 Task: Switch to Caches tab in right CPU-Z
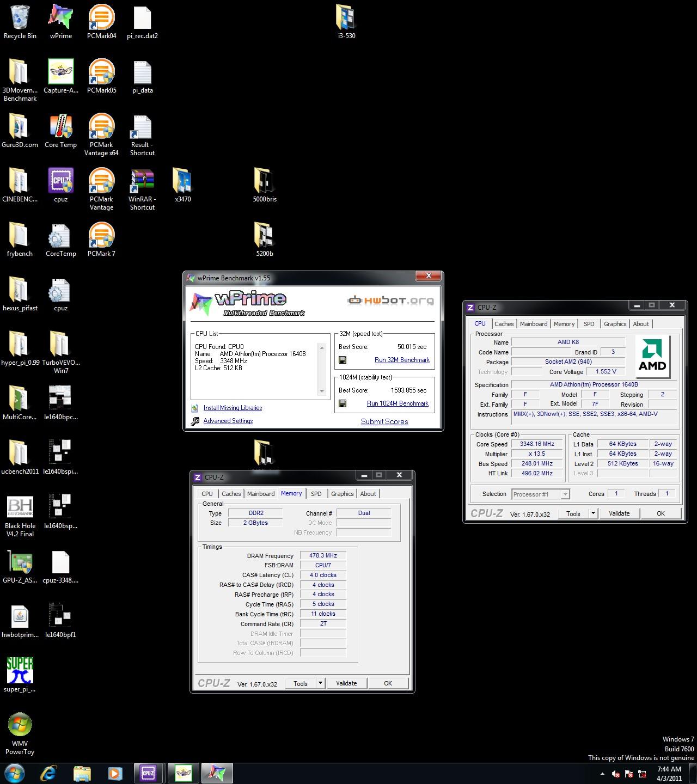[x=504, y=324]
